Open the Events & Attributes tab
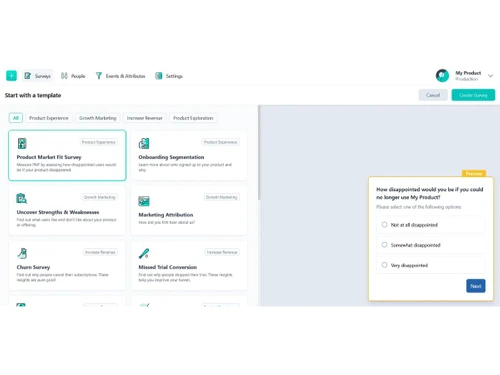The height and width of the screenshot is (375, 500). click(120, 76)
